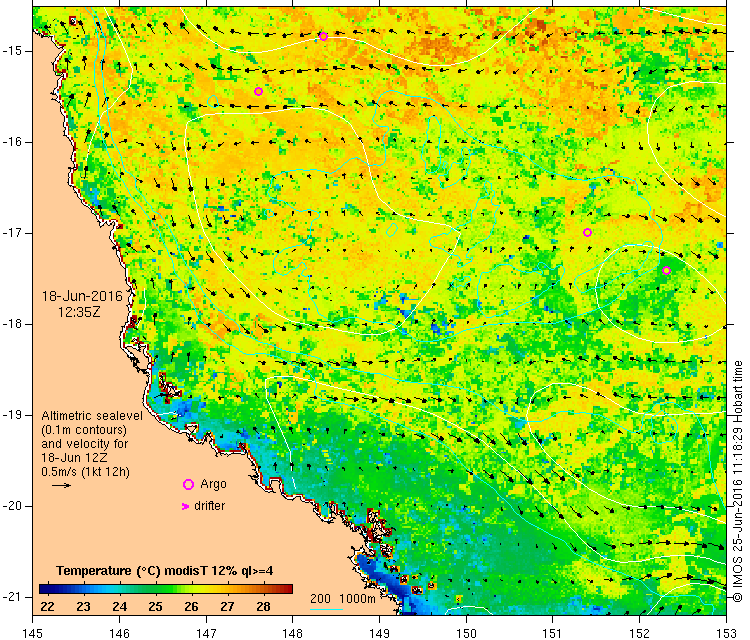Click the '18-Jun 12Z' caption line
The height and width of the screenshot is (640, 750).
74,457
